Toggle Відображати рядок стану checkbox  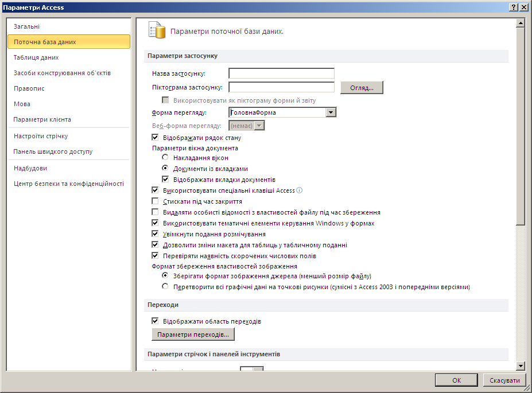[155, 138]
